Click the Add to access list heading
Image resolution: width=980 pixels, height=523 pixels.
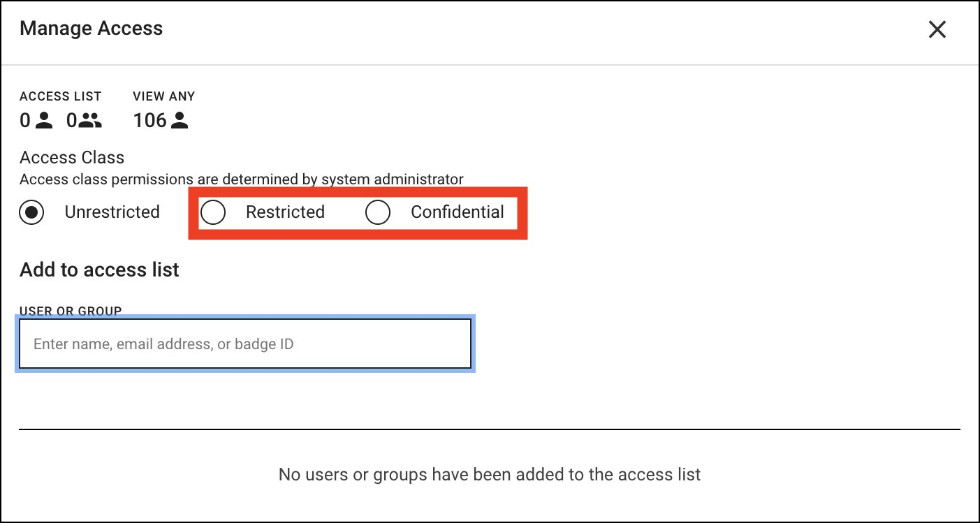[x=98, y=270]
